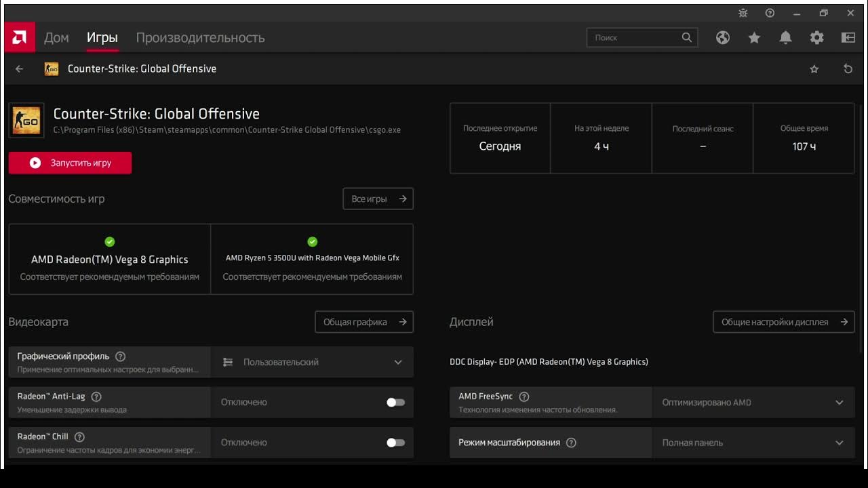
Task: Open Общие настройки дисплея button
Action: tap(783, 322)
